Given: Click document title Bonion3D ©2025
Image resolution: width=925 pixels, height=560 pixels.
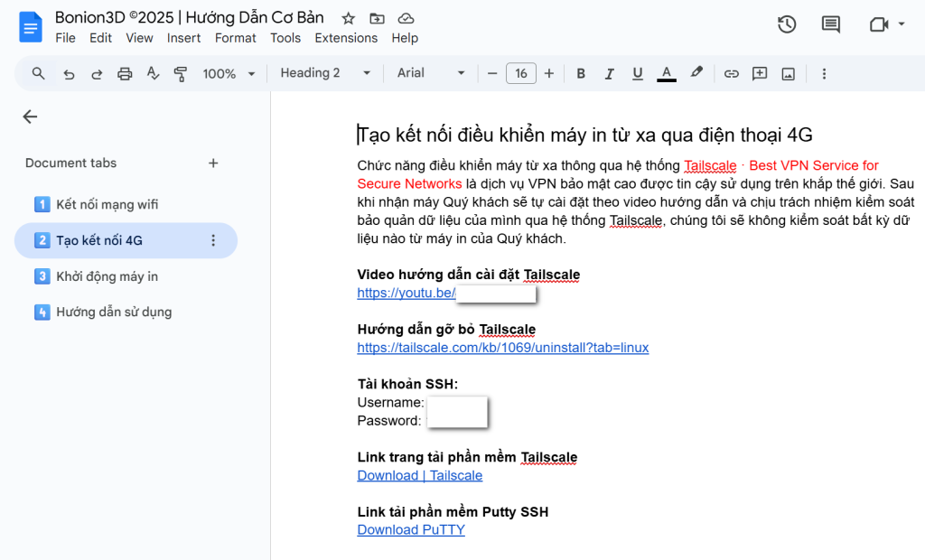Looking at the screenshot, I should (190, 17).
